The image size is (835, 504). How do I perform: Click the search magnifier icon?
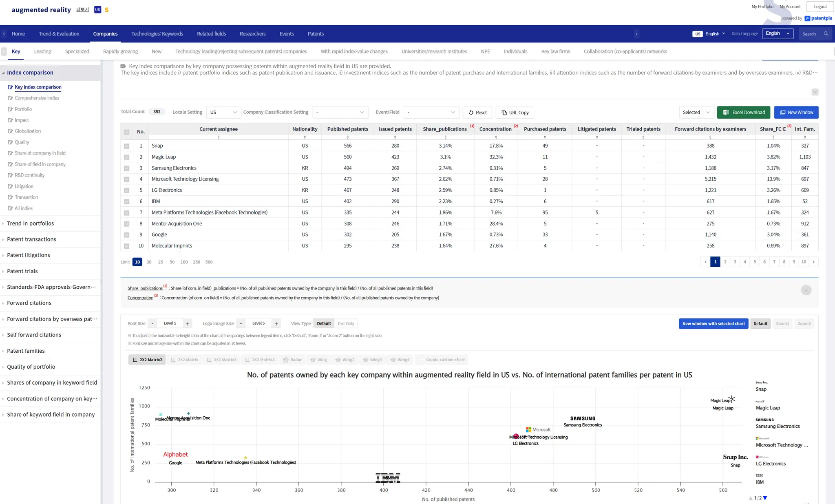click(826, 34)
